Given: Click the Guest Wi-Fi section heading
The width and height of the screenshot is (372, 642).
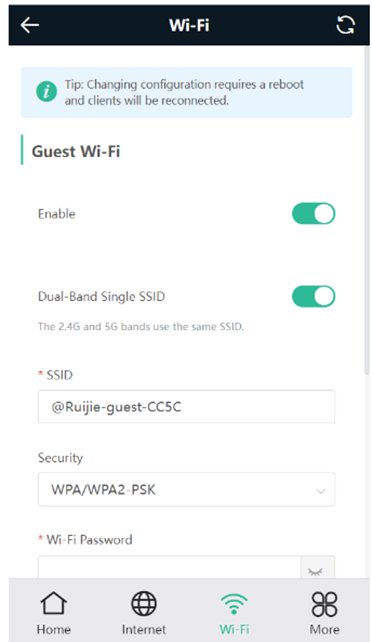Looking at the screenshot, I should [x=76, y=151].
